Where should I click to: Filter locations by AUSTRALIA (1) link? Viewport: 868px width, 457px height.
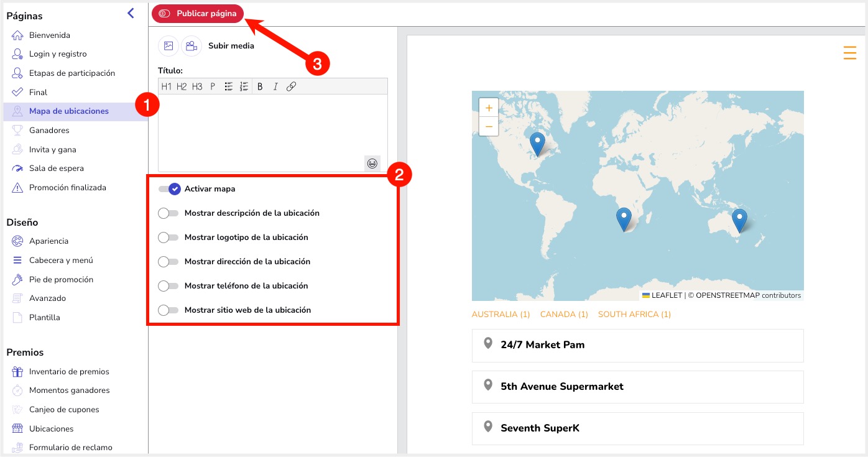[501, 315]
